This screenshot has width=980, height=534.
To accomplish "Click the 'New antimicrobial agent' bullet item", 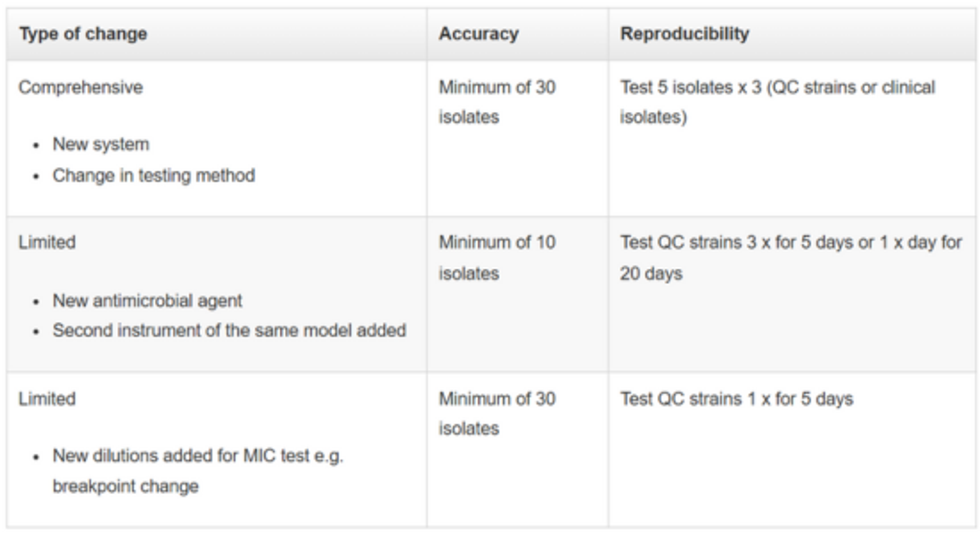I will click(147, 301).
